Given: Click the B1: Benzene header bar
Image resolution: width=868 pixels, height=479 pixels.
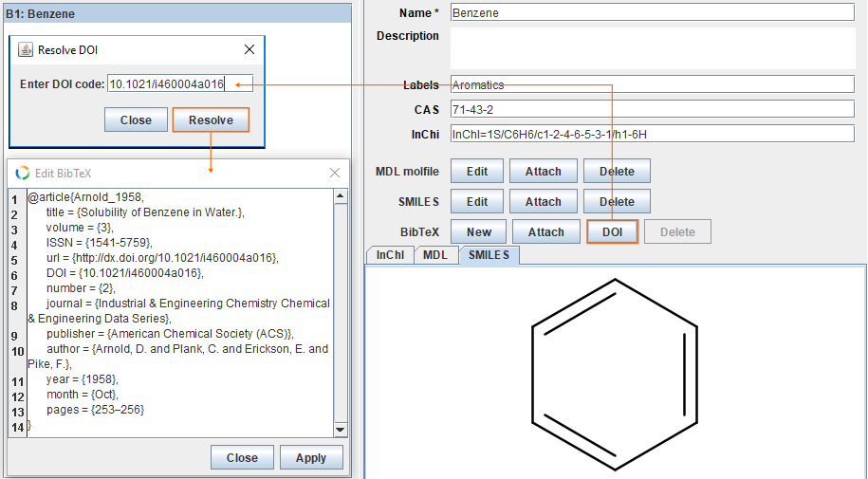Looking at the screenshot, I should pyautogui.click(x=177, y=14).
